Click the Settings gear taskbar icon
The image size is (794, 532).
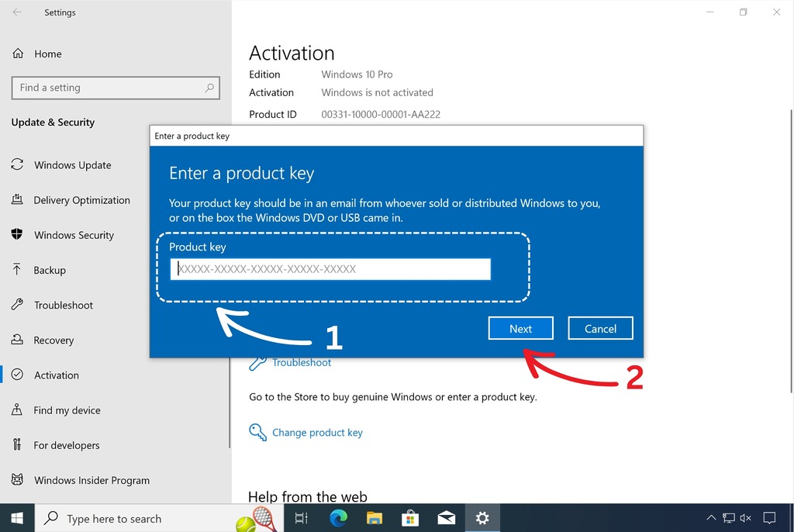482,518
